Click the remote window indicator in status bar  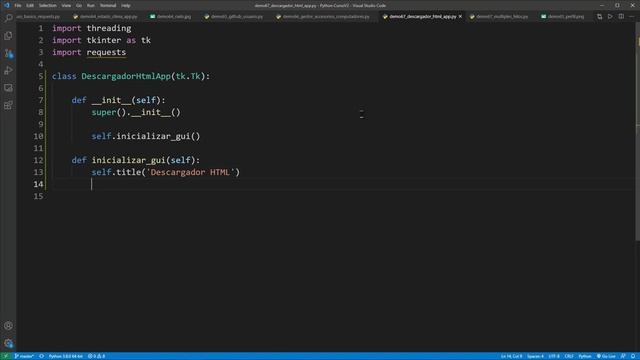point(6,356)
